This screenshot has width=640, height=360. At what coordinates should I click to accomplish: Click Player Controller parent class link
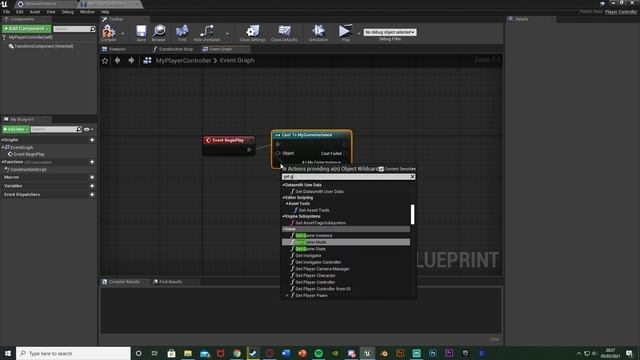[x=620, y=12]
